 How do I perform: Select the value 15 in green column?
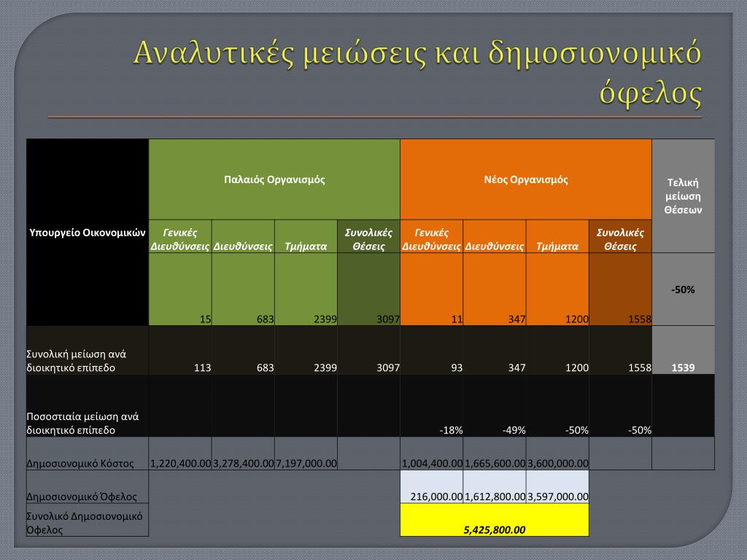click(205, 319)
